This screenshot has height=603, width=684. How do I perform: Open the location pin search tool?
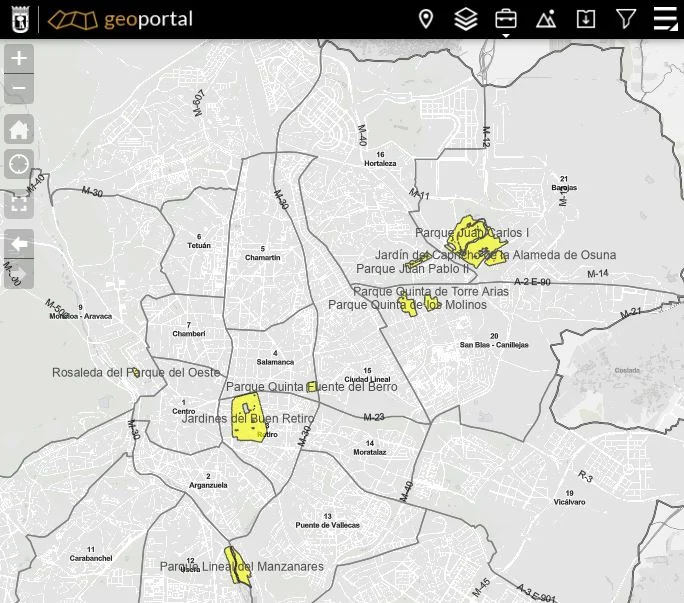click(x=426, y=19)
